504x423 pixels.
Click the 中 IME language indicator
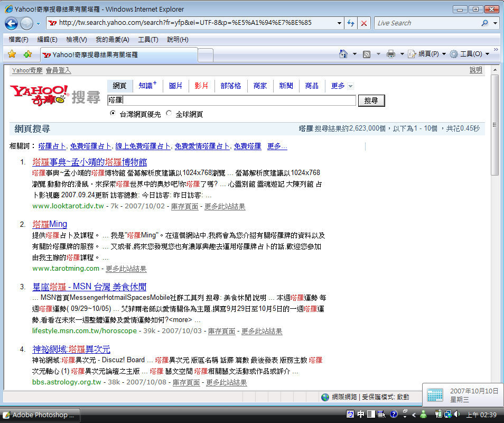pyautogui.click(x=361, y=415)
